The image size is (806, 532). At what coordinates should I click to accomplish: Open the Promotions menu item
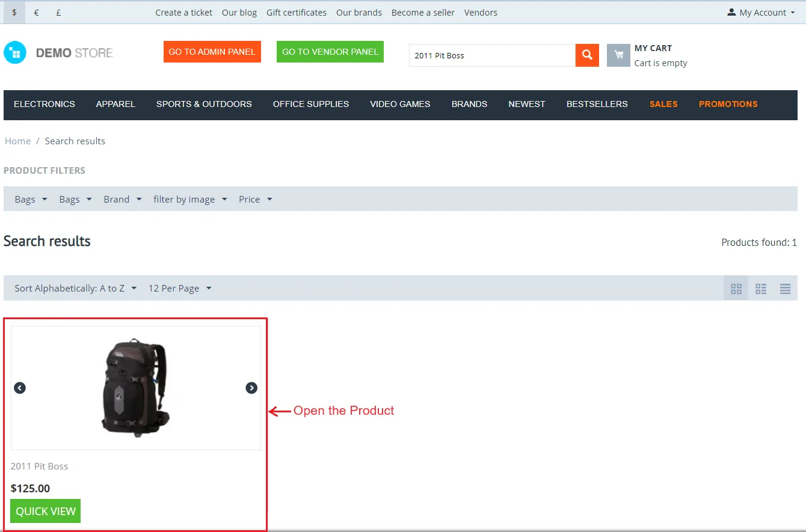(728, 104)
